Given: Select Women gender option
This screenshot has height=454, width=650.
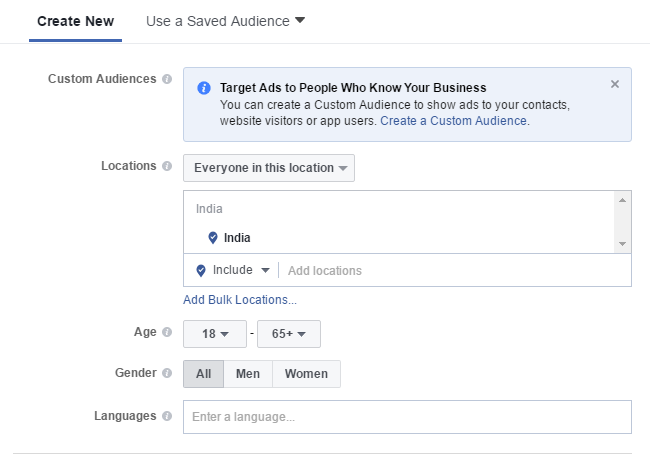Looking at the screenshot, I should [306, 374].
